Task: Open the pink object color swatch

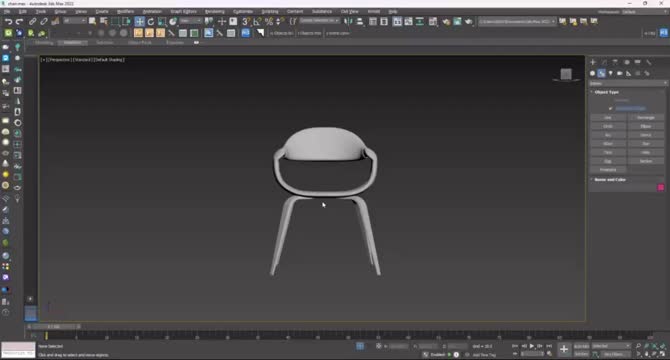Action: pos(661,187)
